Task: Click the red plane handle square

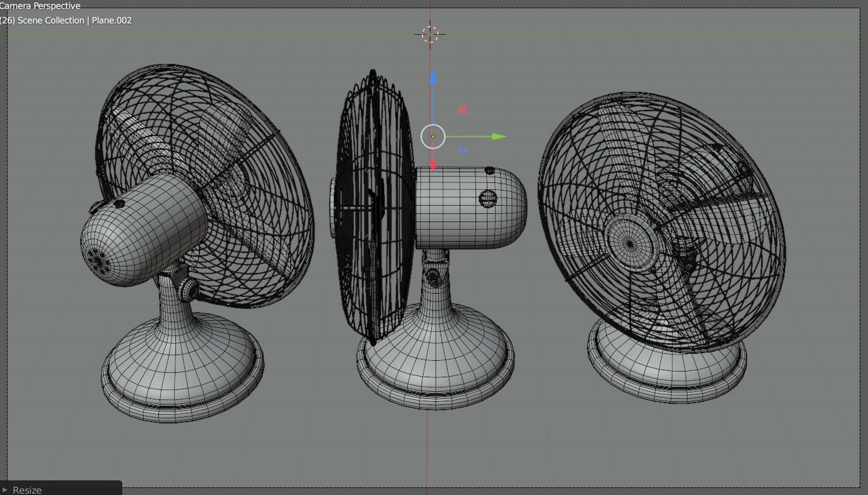Action: 463,110
